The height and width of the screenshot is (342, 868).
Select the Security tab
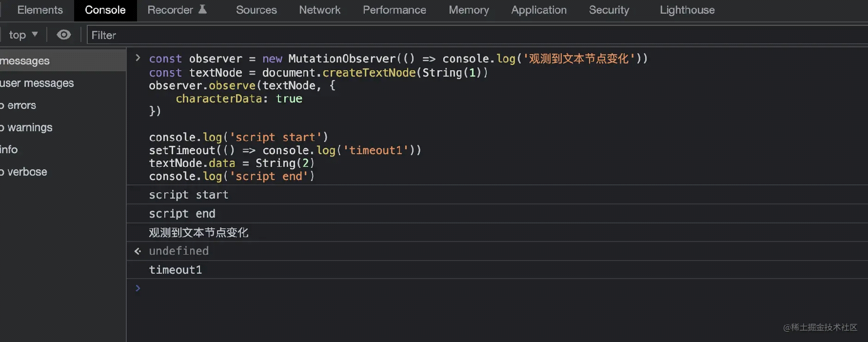pos(609,10)
